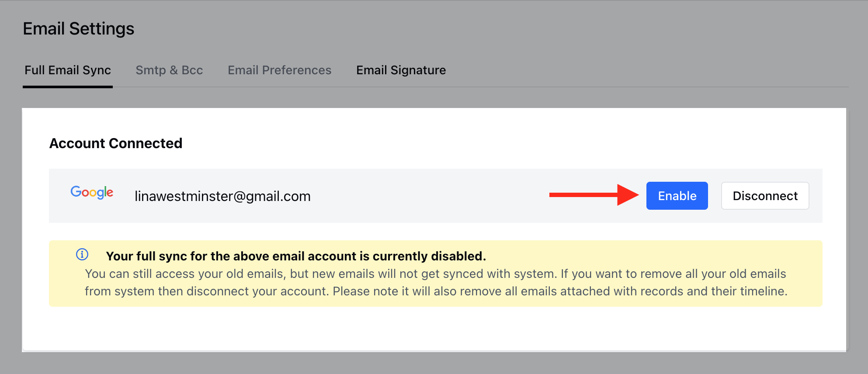
Task: Open the Email Signature tab
Action: pos(401,70)
